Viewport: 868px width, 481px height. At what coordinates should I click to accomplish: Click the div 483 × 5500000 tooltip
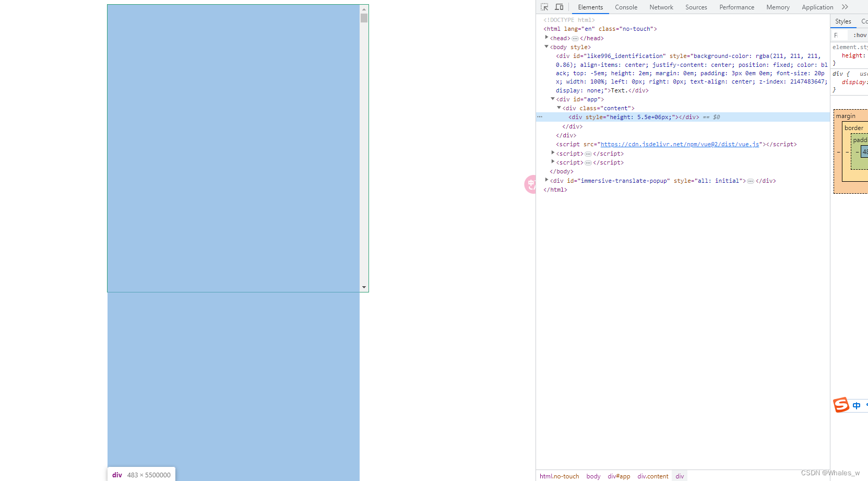pos(141,474)
